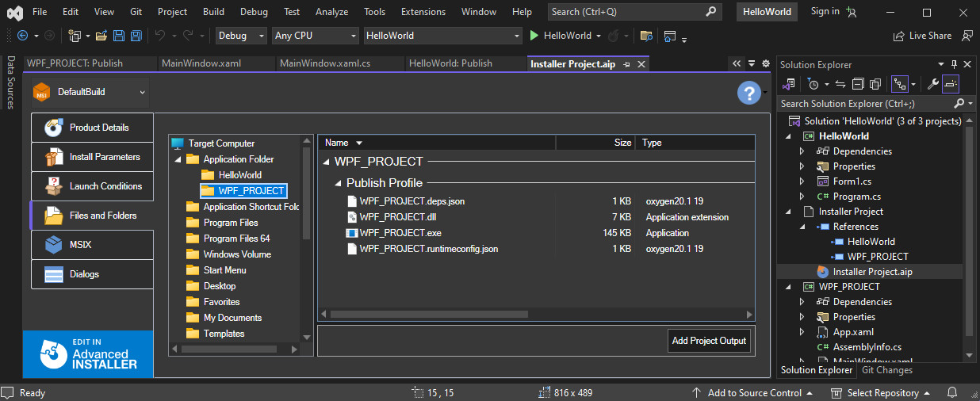Collapse the WPF_PROJECT group in file list
980x401 pixels.
tap(326, 162)
